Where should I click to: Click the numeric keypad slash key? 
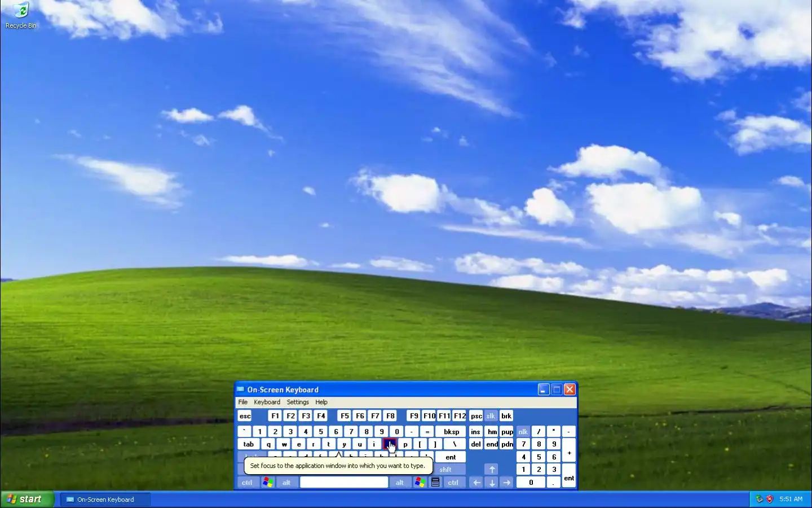(x=539, y=432)
